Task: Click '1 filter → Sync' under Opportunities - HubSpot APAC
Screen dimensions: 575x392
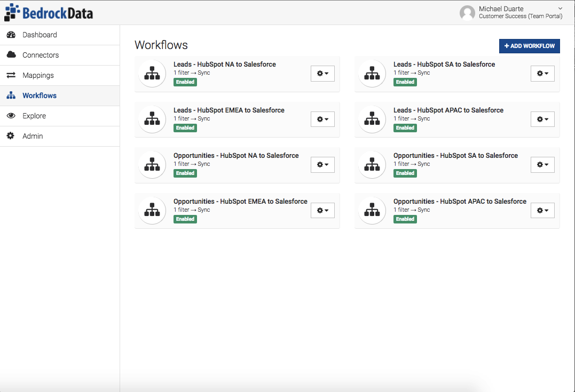Action: (412, 210)
